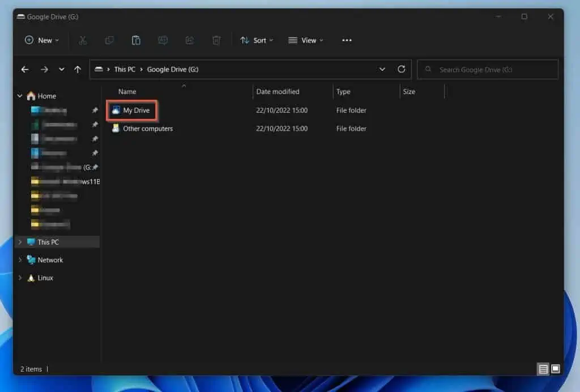Click the Other computers File folder type cell
Image resolution: width=580 pixels, height=392 pixels.
pyautogui.click(x=351, y=129)
